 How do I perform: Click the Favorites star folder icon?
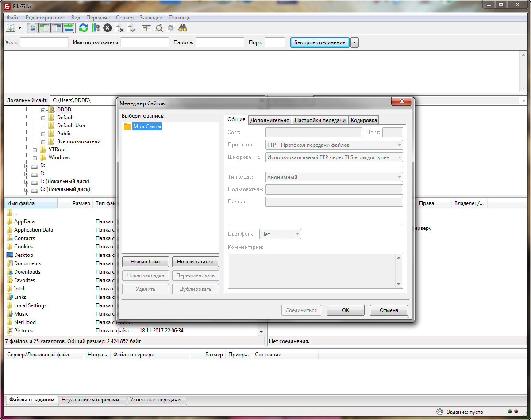tap(10, 280)
